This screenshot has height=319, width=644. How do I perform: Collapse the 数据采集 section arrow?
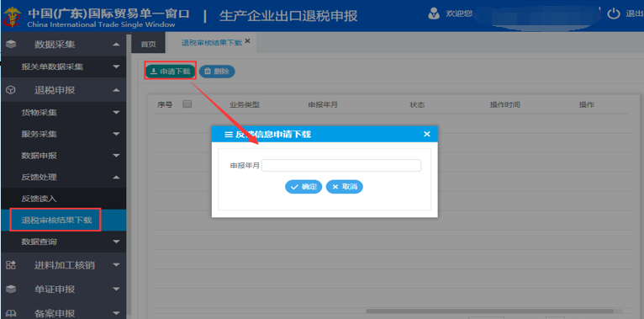[116, 45]
